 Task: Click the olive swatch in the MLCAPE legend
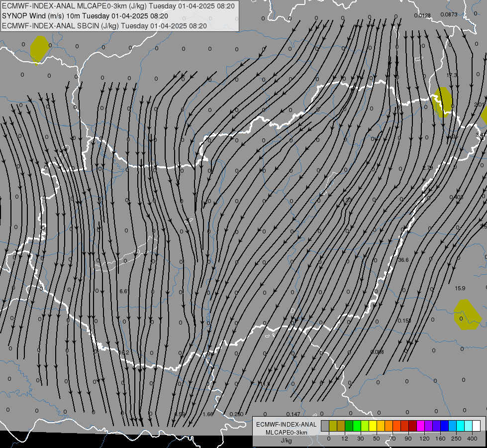tap(333, 426)
